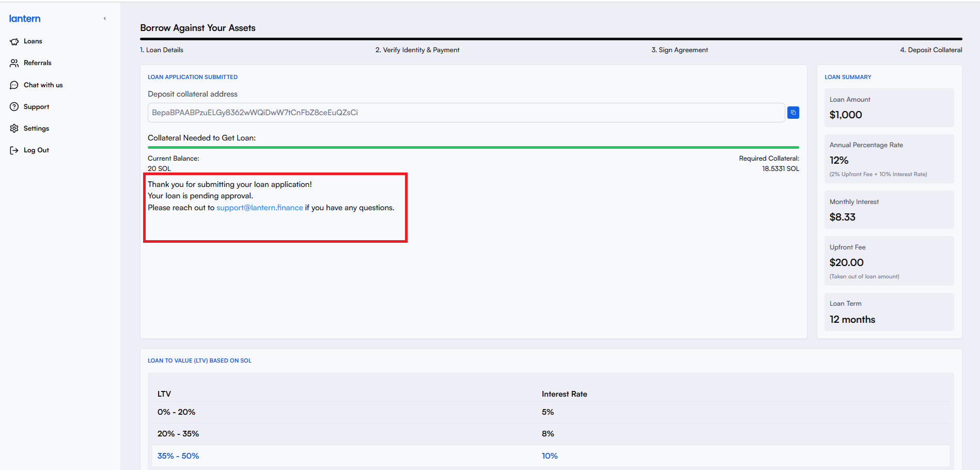Click the 0% - 20% LTV row
The image size is (980, 470).
point(551,412)
